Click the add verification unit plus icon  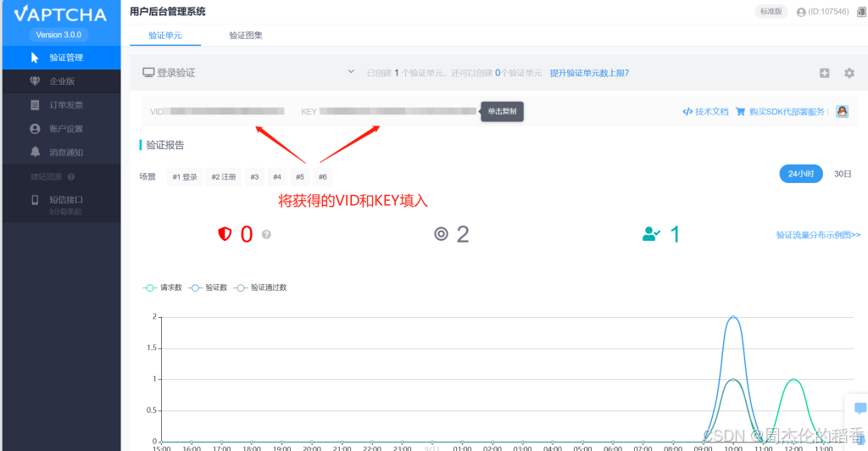824,73
